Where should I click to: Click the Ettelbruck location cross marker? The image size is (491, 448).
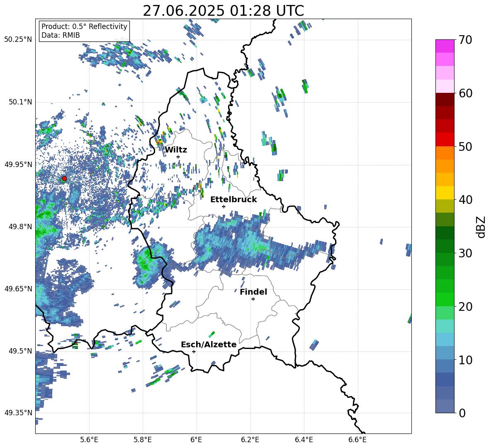click(224, 206)
